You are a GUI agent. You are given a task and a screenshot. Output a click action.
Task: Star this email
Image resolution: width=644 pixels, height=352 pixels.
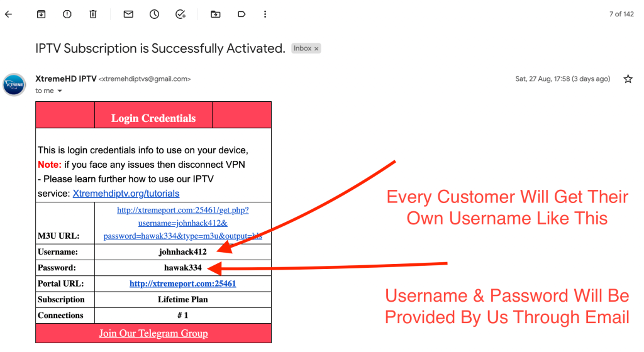tap(628, 79)
